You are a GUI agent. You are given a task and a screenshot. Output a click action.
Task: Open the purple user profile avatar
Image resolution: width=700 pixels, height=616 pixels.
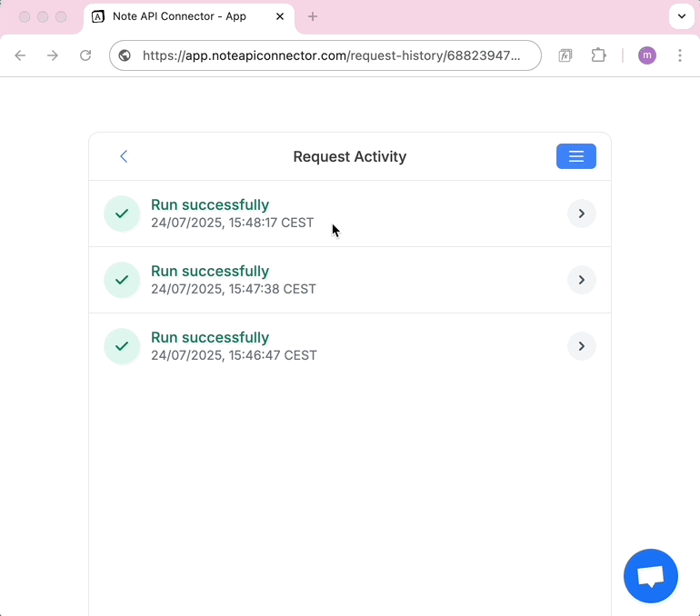coord(646,55)
